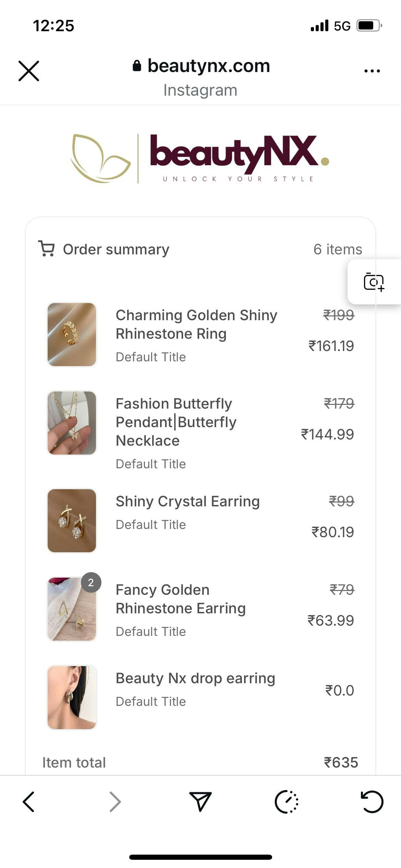Go forward using the right arrow
The height and width of the screenshot is (868, 401).
coord(115,802)
